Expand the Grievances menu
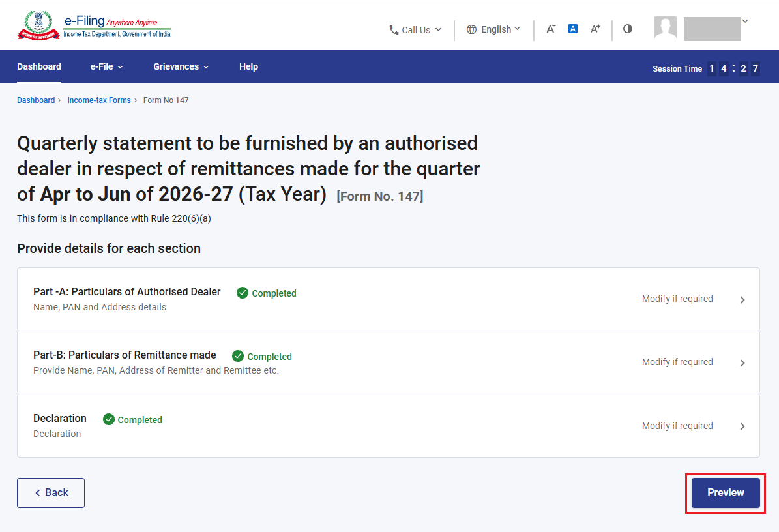779x532 pixels. pyautogui.click(x=181, y=66)
